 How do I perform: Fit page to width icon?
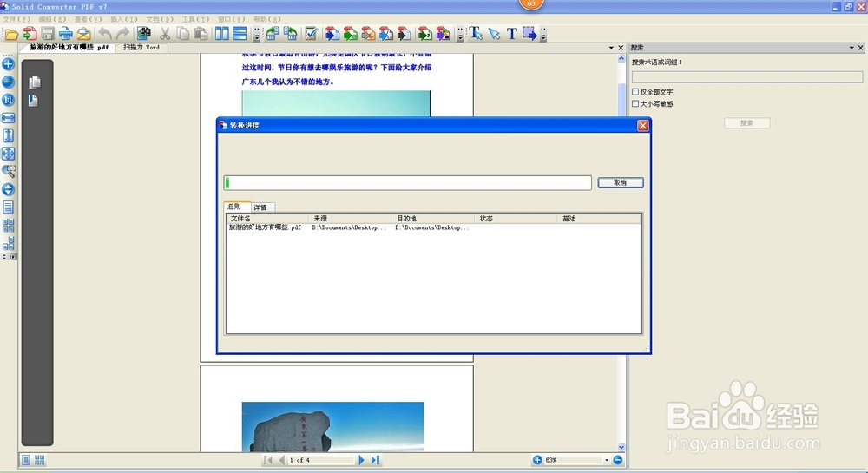(9, 118)
